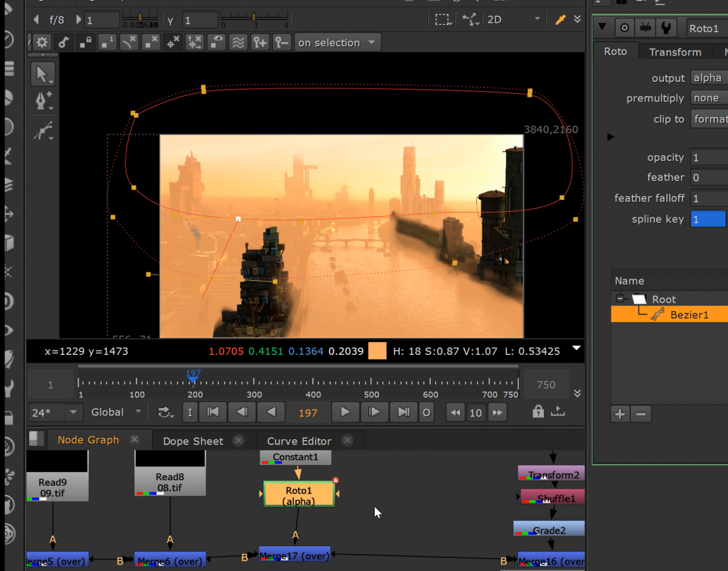Click the plus button below shape list

(x=620, y=414)
